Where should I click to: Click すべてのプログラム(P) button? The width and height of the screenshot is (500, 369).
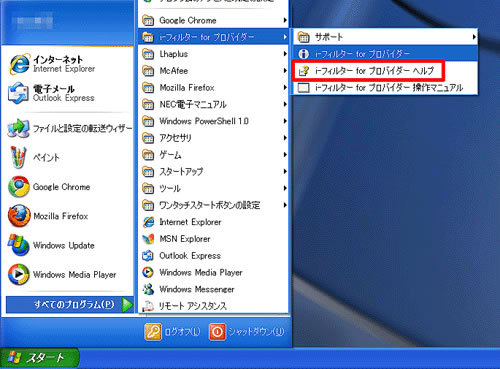click(x=70, y=304)
